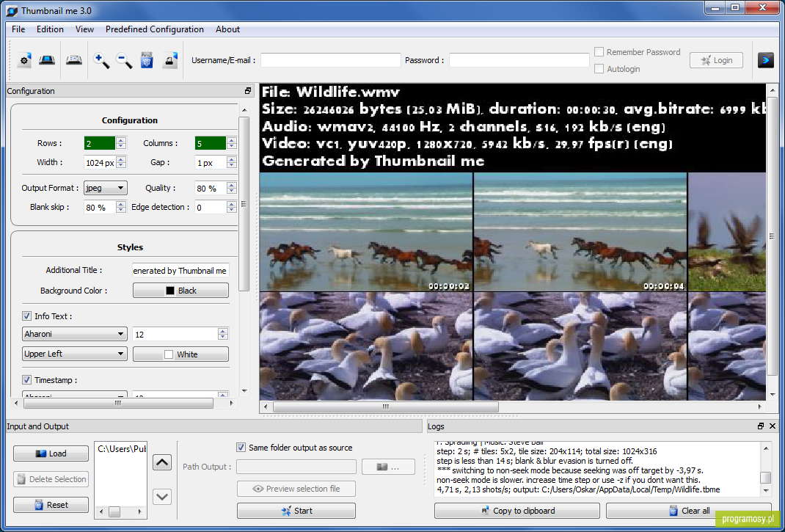The height and width of the screenshot is (532, 785).
Task: Uncheck the Info Text option
Action: (x=26, y=316)
